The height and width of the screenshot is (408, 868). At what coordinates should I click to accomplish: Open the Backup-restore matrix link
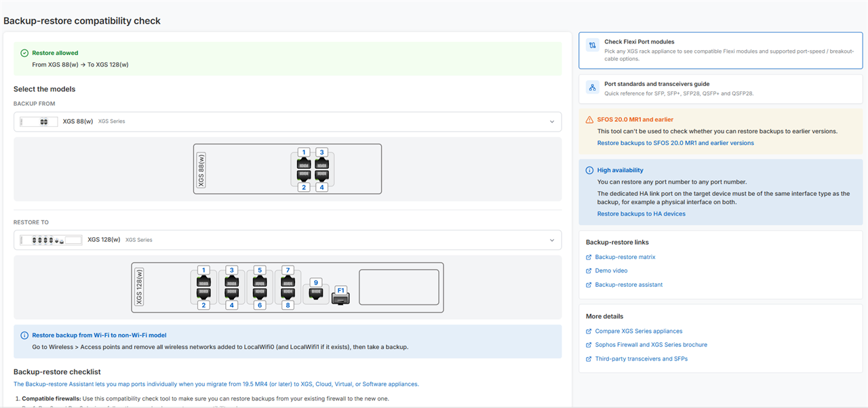coord(625,257)
